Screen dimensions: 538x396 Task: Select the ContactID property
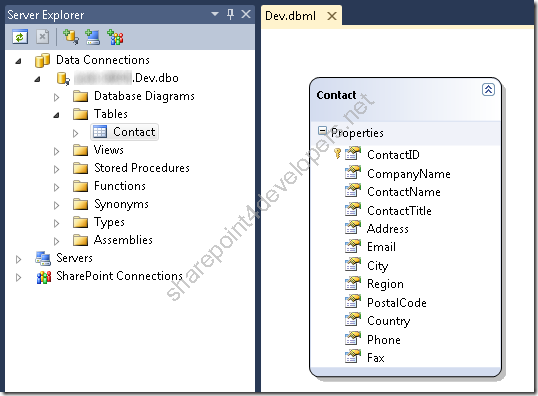point(393,155)
